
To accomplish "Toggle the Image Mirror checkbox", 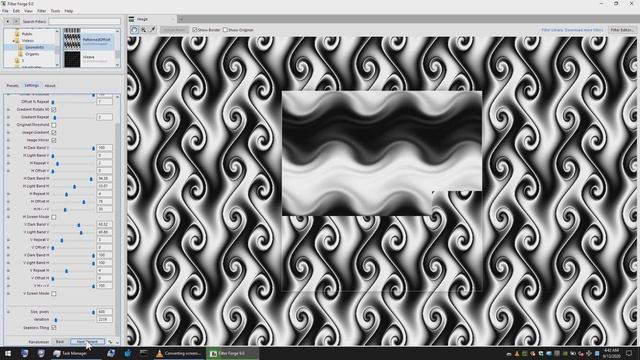I will 53,140.
